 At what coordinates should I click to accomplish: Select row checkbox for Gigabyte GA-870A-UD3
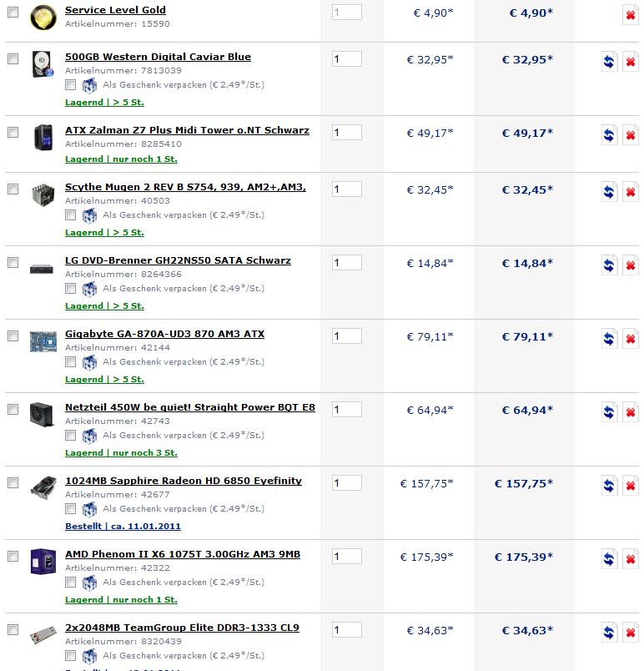(13, 335)
